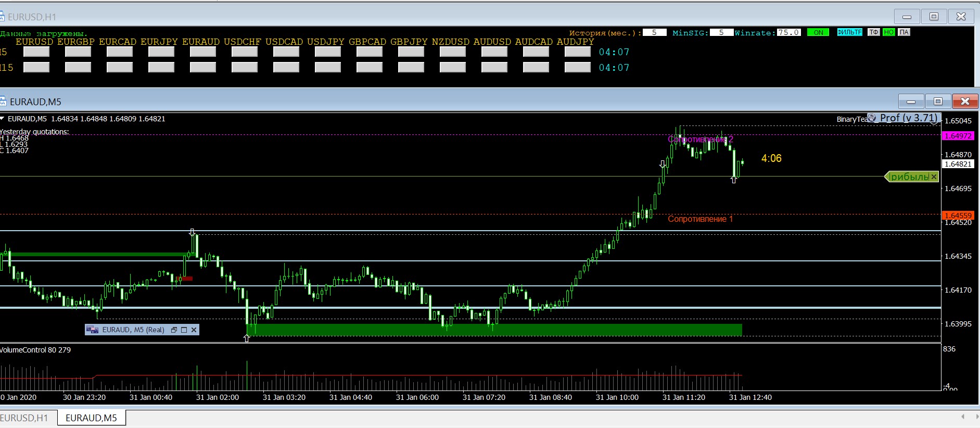
Task: Click the flag icon on EURAUD, M5 (Real) mini-window
Action: coord(93,330)
